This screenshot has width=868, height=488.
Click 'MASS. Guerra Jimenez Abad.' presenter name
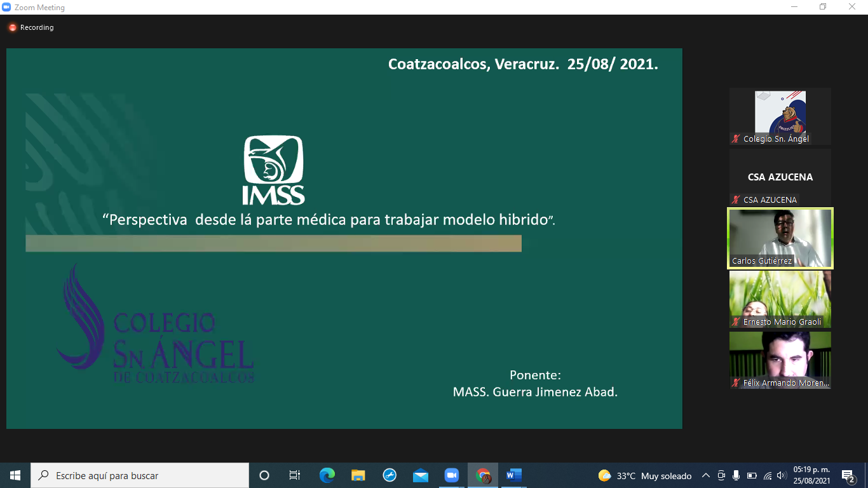[535, 392]
